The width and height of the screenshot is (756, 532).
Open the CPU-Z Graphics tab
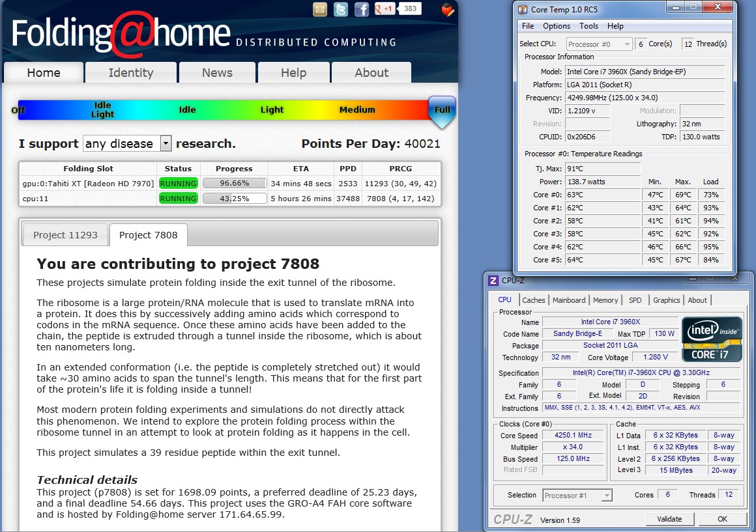[x=666, y=300]
